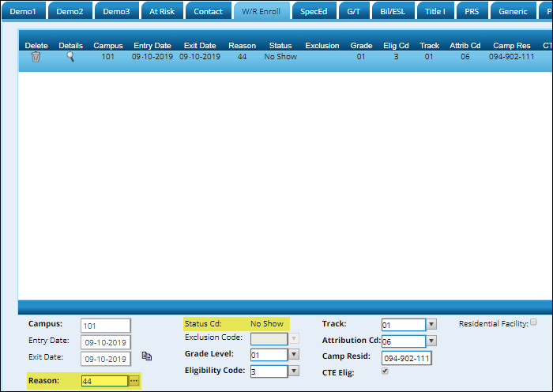
Task: Click the Track combo box field
Action: (x=404, y=325)
